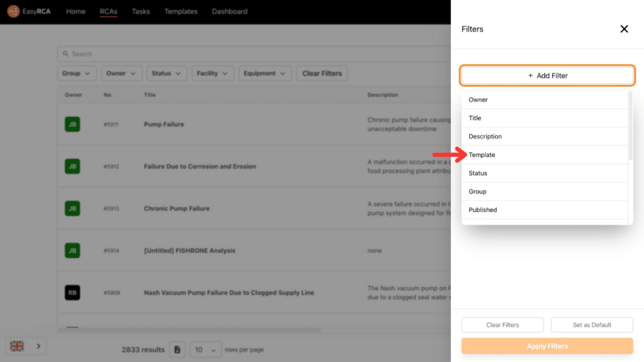This screenshot has height=362, width=644.
Task: Open Failure Due to Corrosion and Erosion
Action: pyautogui.click(x=200, y=166)
